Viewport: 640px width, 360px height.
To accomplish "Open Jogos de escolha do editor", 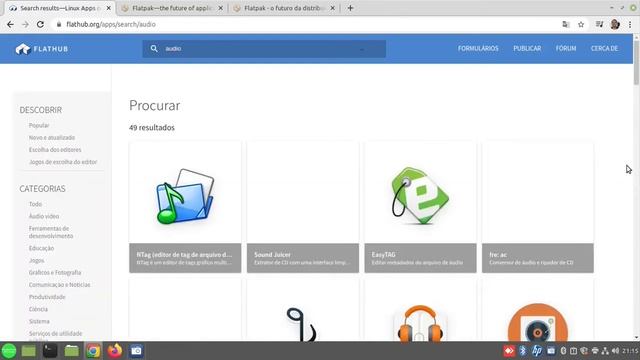I will click(x=63, y=162).
